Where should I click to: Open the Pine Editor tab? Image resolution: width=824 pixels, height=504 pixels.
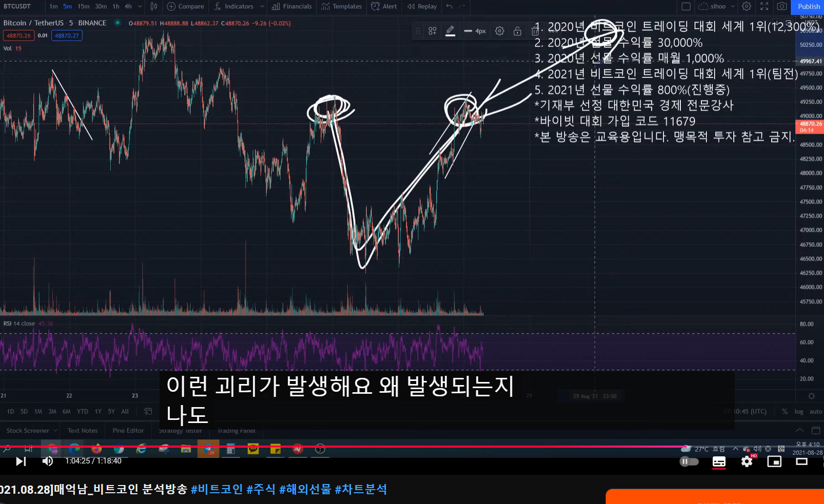[128, 431]
